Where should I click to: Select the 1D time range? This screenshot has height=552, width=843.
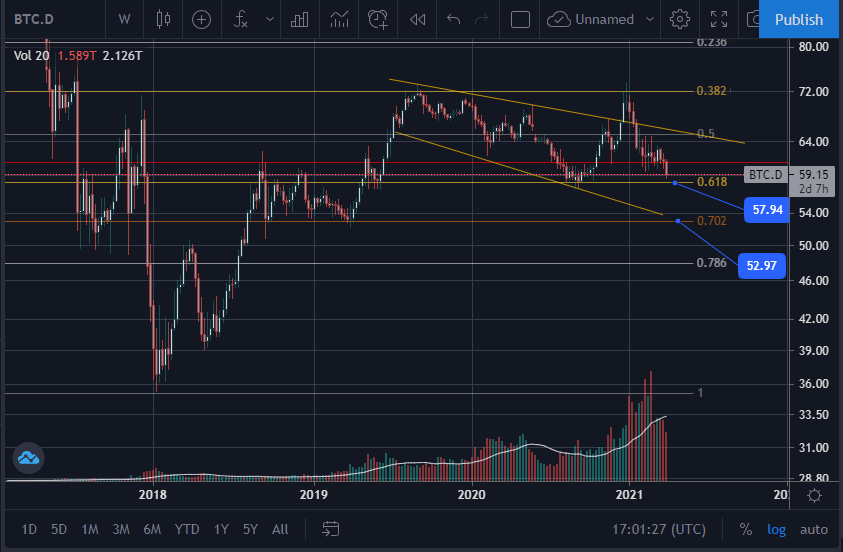click(x=29, y=529)
